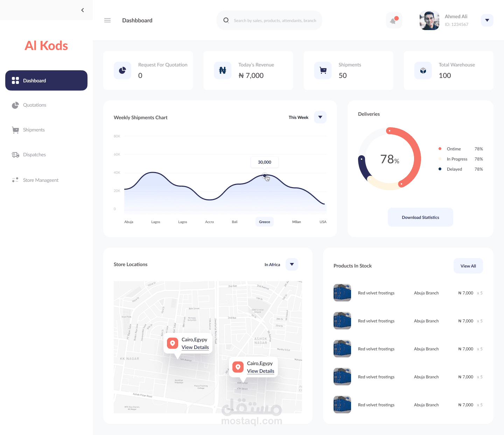
Task: Open the This Week dropdown
Action: click(320, 117)
